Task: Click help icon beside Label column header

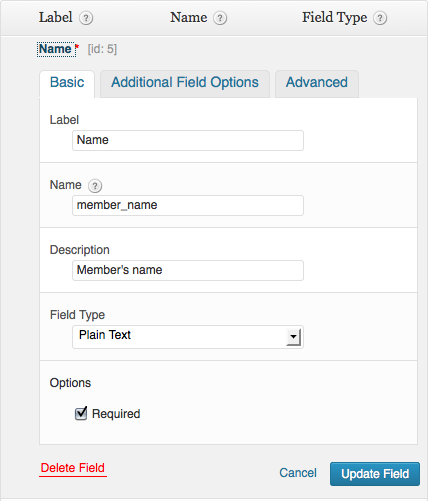Action: click(x=86, y=18)
